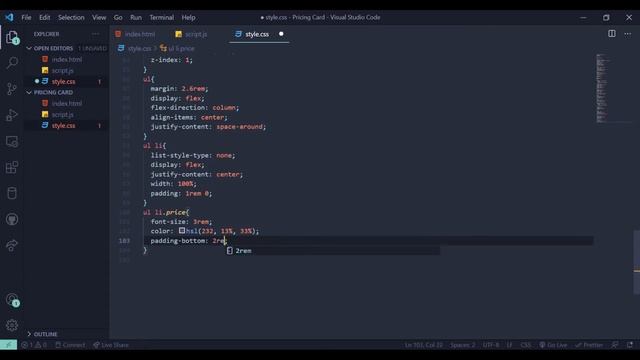Click the split editor right icon

(611, 34)
